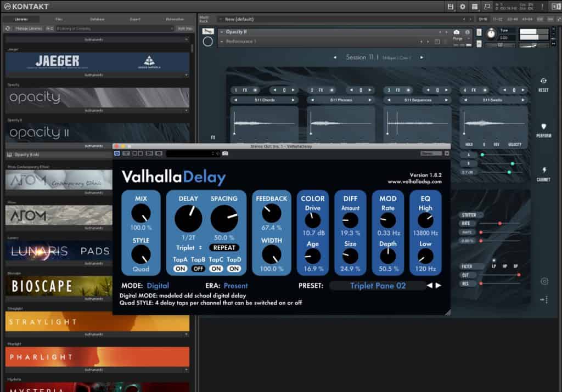
Task: Click the plugin window camera snapshot icon
Action: [225, 153]
